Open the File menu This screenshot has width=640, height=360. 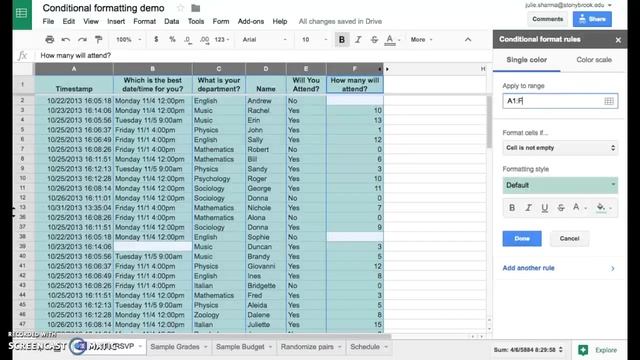48,21
